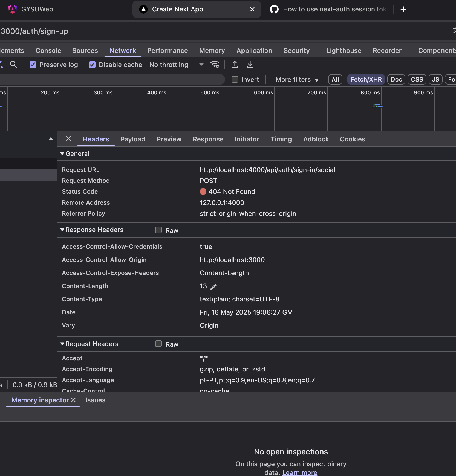This screenshot has width=456, height=476.
Task: Open network conditions wifi-gear icon
Action: pos(215,65)
